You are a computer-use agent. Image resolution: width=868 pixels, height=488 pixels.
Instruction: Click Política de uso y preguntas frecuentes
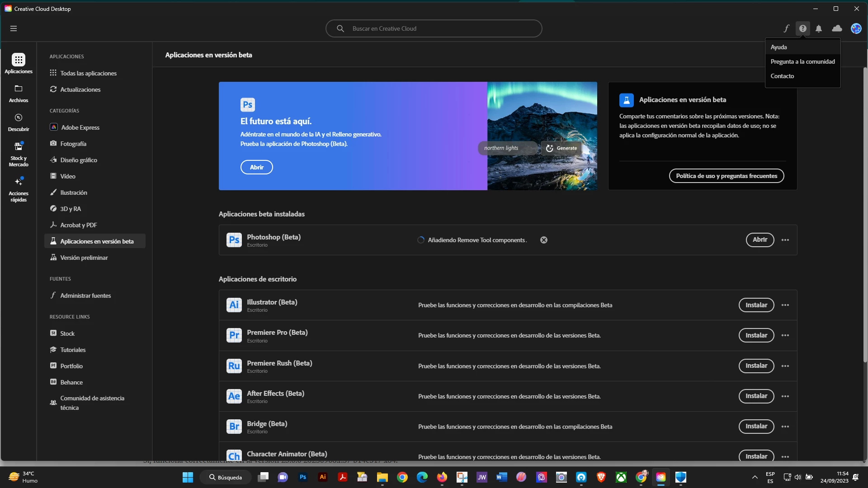(726, 176)
